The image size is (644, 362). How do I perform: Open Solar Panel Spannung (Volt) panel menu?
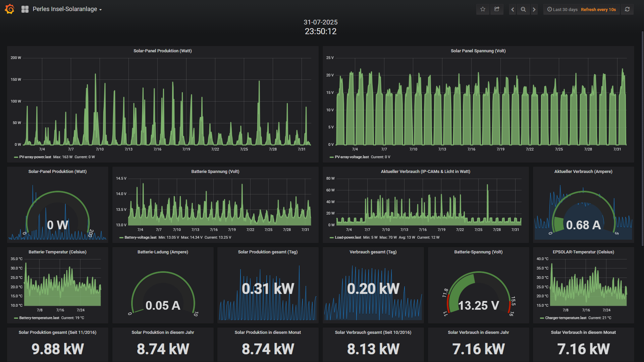(478, 51)
